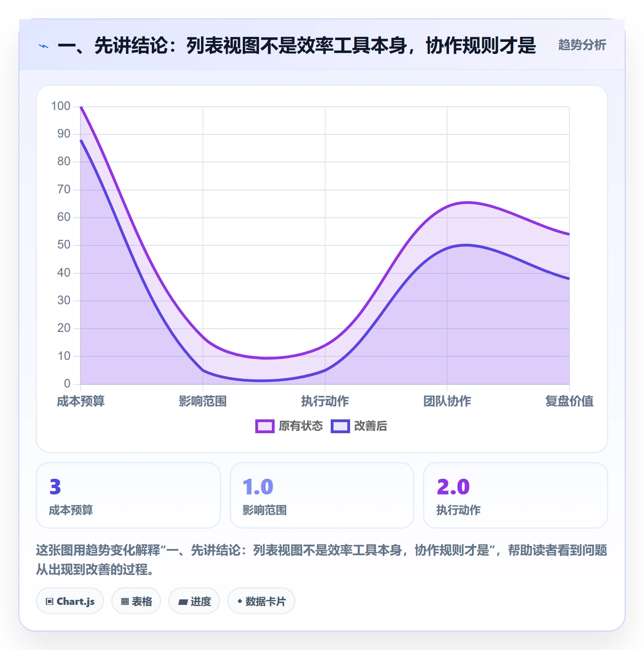Click the 1.0 value in 影响范围 card
The width and height of the screenshot is (644, 650).
coord(258,487)
